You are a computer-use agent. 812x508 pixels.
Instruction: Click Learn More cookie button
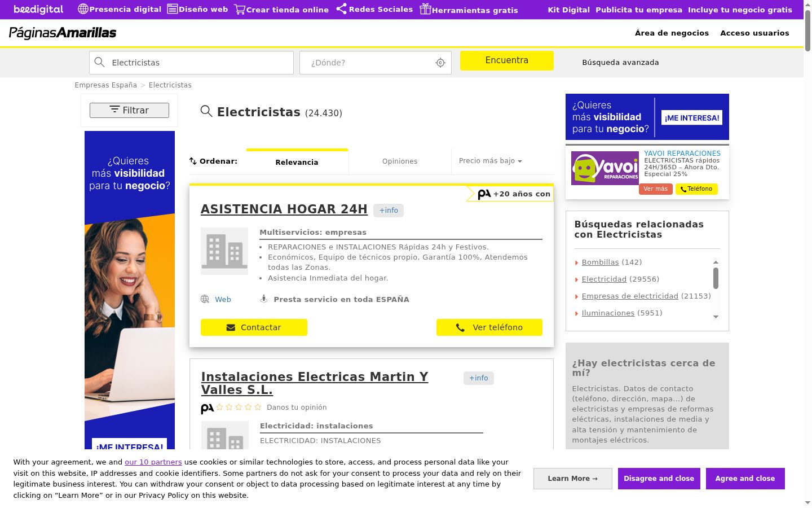coord(573,479)
